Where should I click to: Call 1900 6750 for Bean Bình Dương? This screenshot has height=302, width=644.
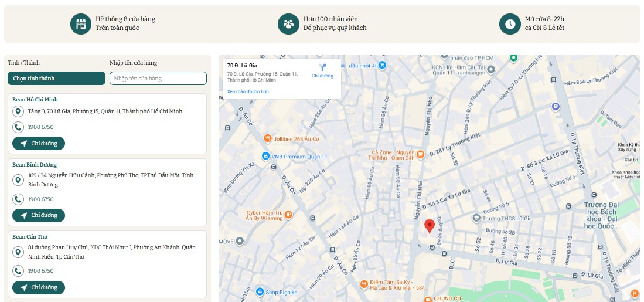pos(40,199)
